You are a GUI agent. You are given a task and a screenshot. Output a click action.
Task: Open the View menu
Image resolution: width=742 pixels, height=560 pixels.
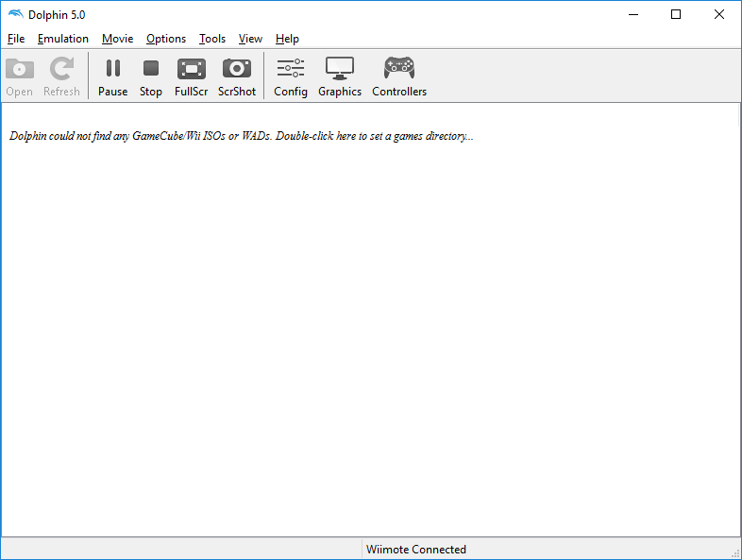250,39
